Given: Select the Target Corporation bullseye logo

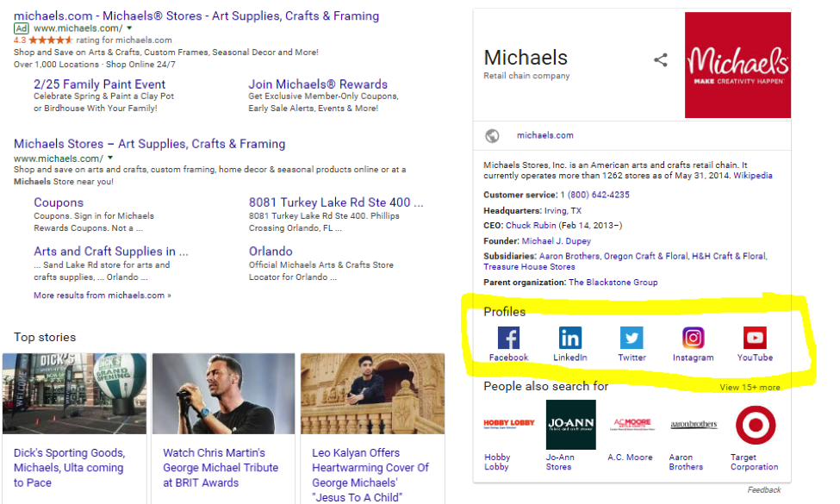Looking at the screenshot, I should click(756, 426).
